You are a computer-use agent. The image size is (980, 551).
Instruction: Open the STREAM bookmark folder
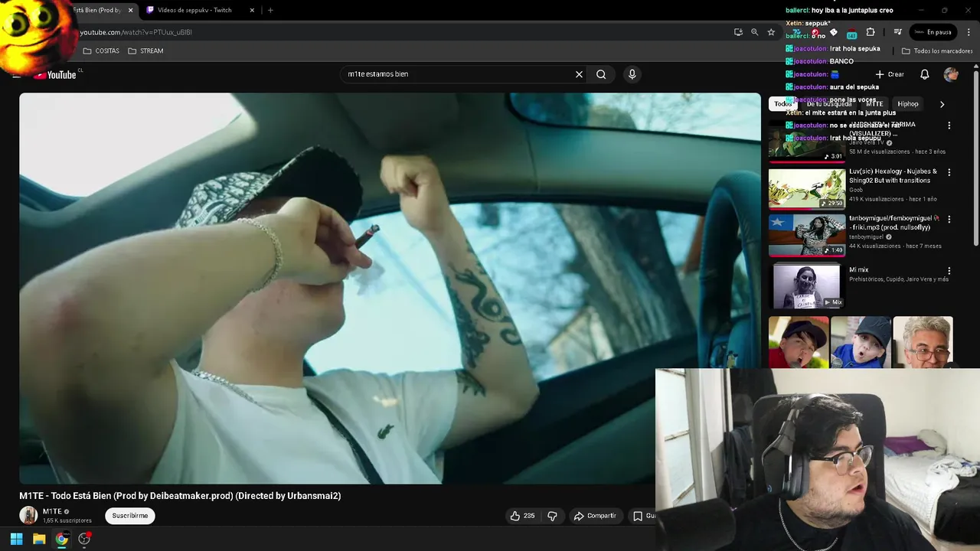point(145,51)
